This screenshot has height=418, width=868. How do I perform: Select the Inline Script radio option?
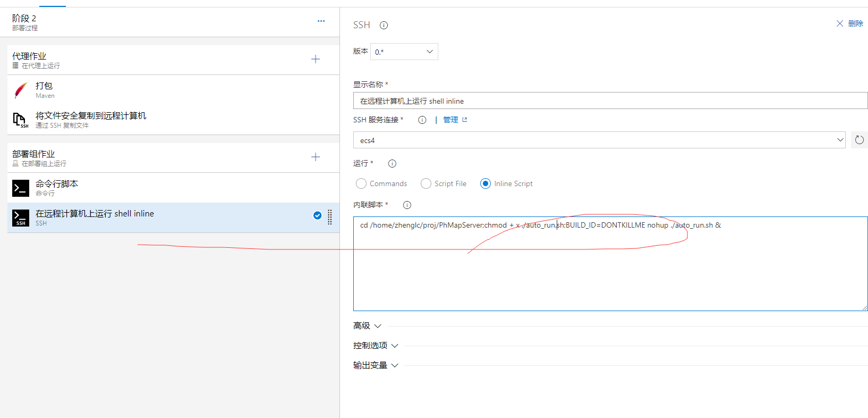486,183
